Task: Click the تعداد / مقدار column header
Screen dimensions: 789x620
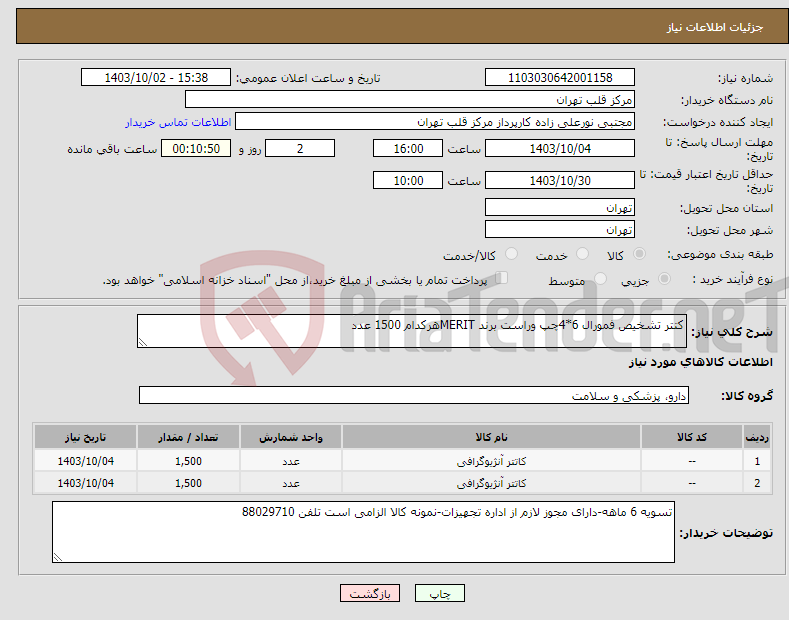Action: (188, 437)
